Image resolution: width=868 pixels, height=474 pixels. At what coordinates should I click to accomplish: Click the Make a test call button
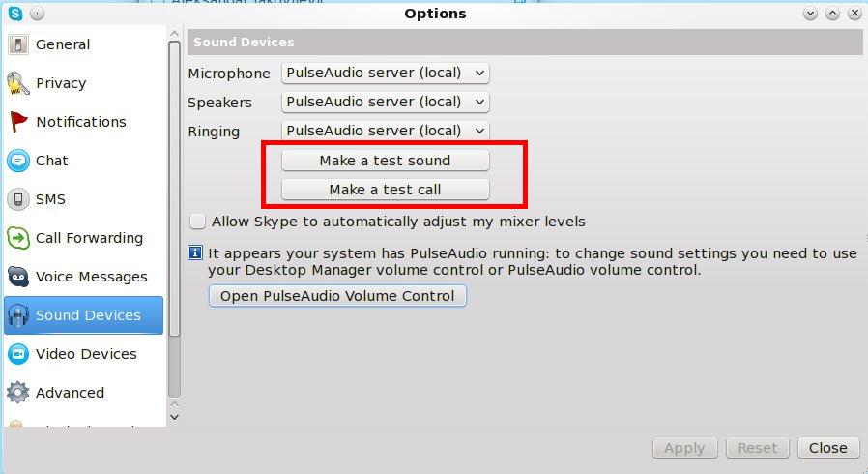click(x=385, y=190)
